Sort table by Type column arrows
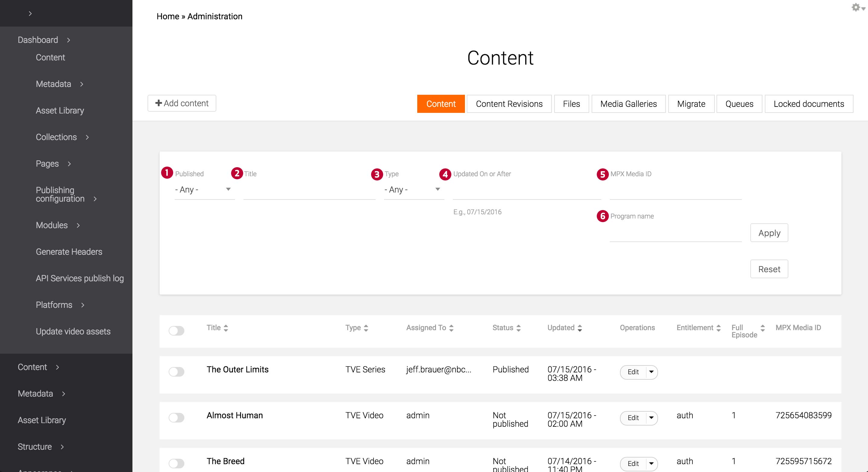This screenshot has width=868, height=472. tap(366, 328)
